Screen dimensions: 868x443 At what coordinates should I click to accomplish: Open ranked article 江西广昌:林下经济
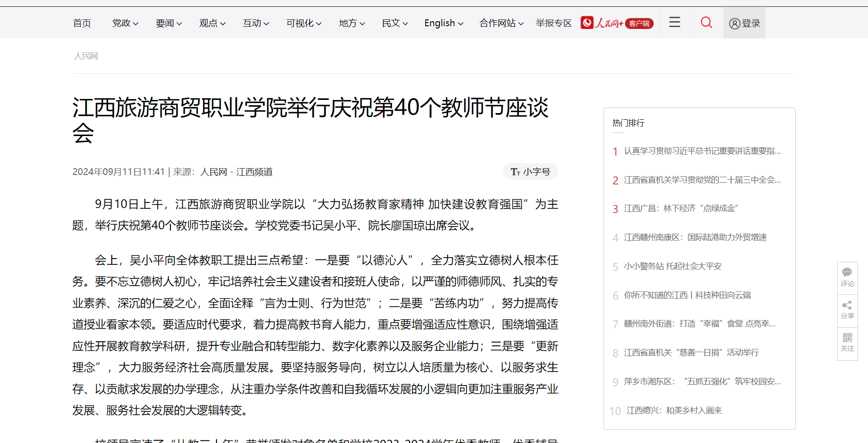tap(681, 208)
